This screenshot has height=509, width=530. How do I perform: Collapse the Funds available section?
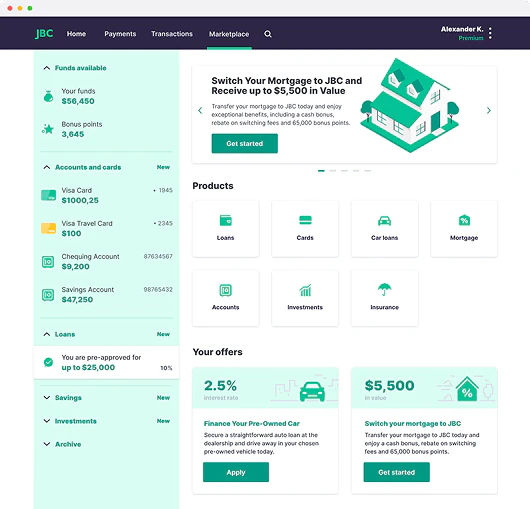pos(47,68)
